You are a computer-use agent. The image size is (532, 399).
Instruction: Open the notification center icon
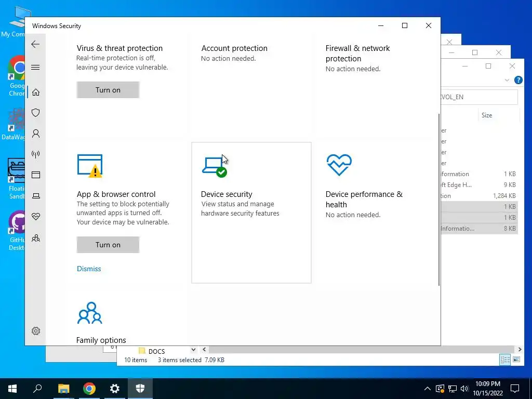(x=515, y=389)
